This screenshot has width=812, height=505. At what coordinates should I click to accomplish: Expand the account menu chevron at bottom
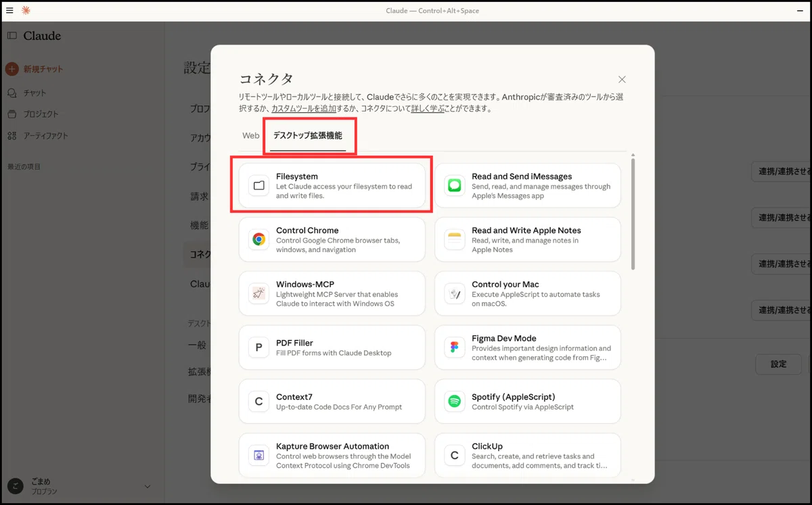pos(148,486)
